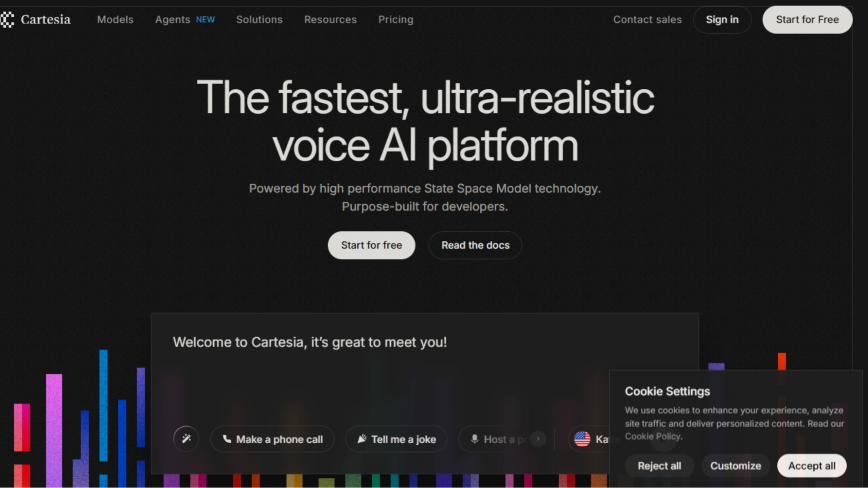This screenshot has height=488, width=868.
Task: Click the magic wand icon button
Action: [x=186, y=439]
